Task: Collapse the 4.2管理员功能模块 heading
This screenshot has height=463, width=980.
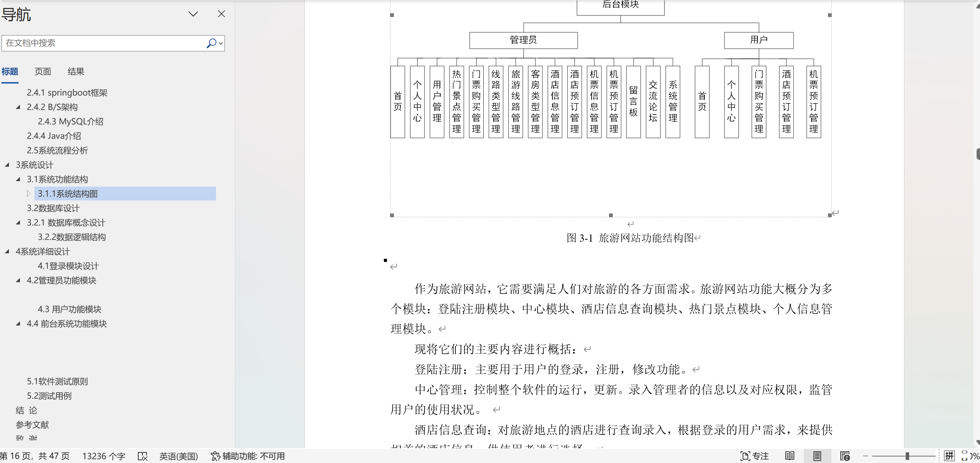Action: pyautogui.click(x=18, y=280)
